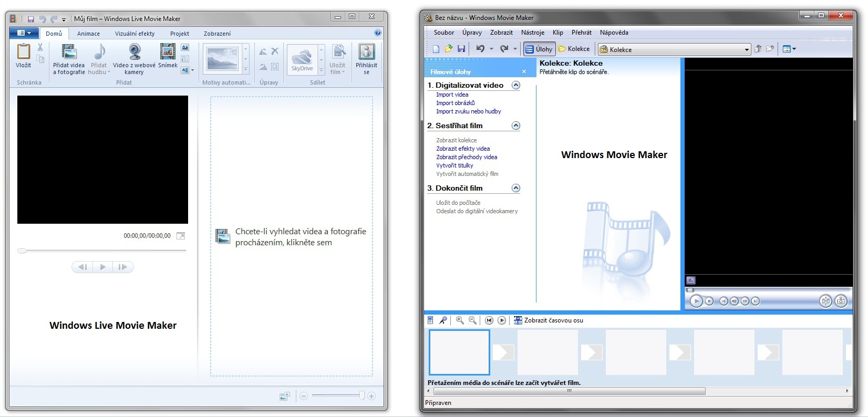Click the delete X icon in Úpravy group
Image resolution: width=868 pixels, height=417 pixels.
(x=275, y=51)
